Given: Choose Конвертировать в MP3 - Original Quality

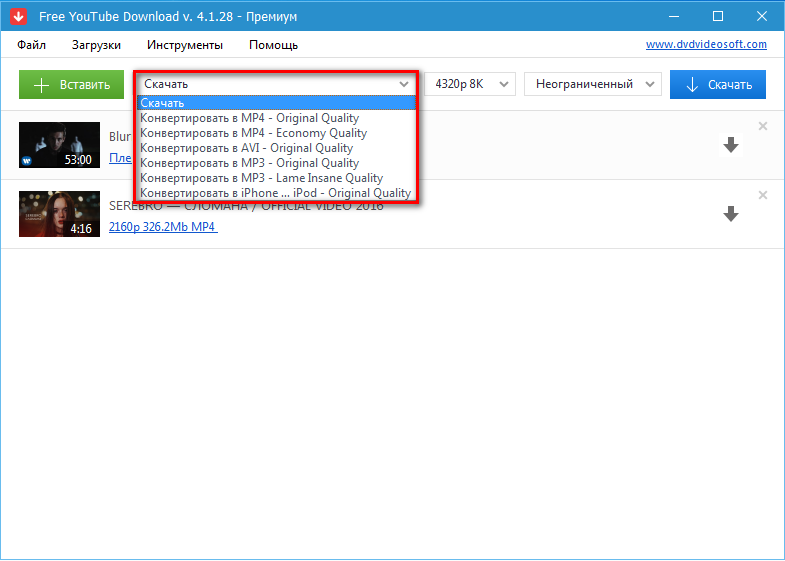Looking at the screenshot, I should pos(249,163).
